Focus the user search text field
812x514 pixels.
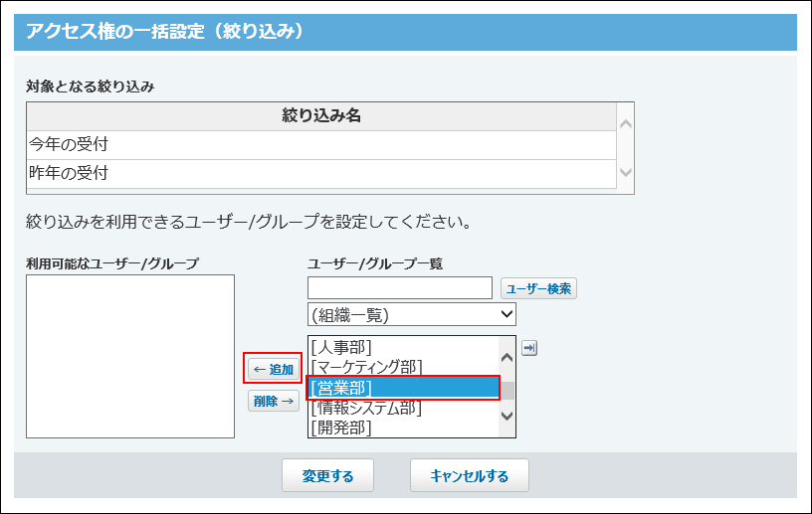click(400, 287)
